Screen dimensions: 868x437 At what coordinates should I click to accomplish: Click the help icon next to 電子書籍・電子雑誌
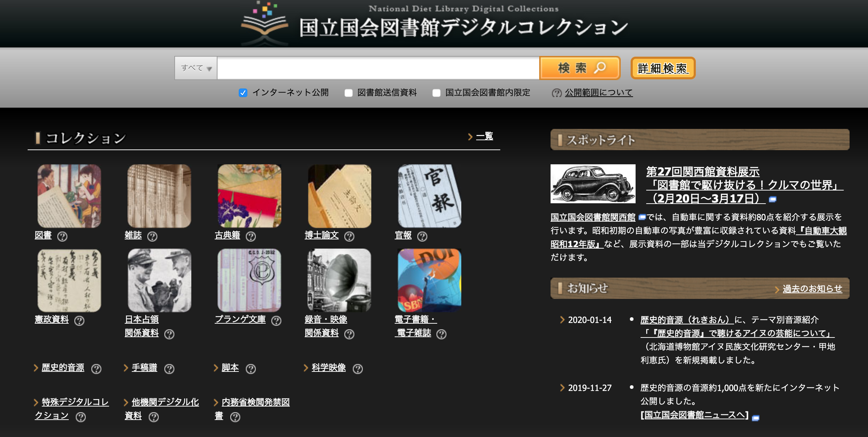tap(441, 334)
